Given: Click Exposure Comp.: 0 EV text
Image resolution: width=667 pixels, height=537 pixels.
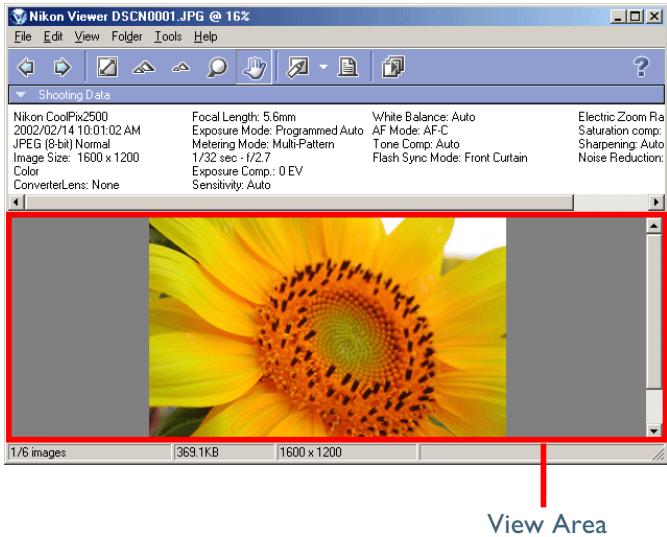Looking at the screenshot, I should 247,171.
